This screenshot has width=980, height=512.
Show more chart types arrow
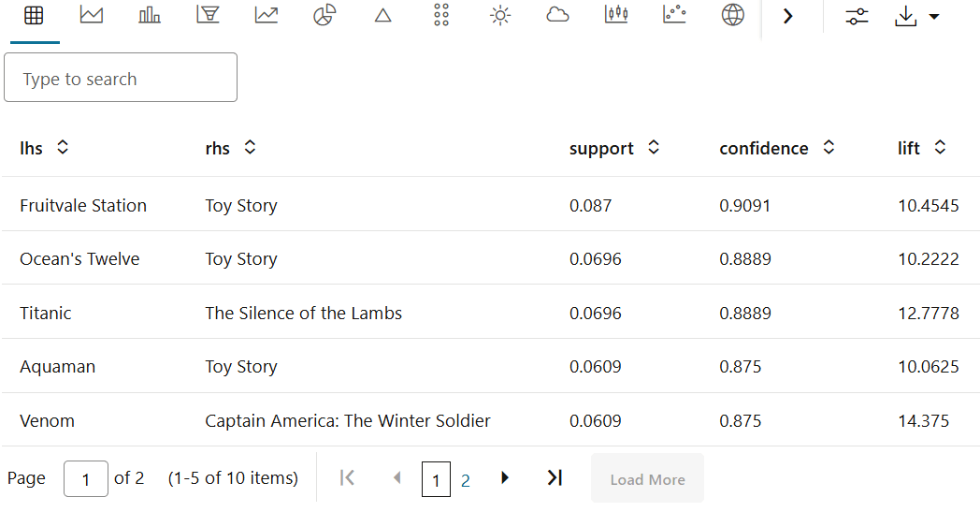787,16
